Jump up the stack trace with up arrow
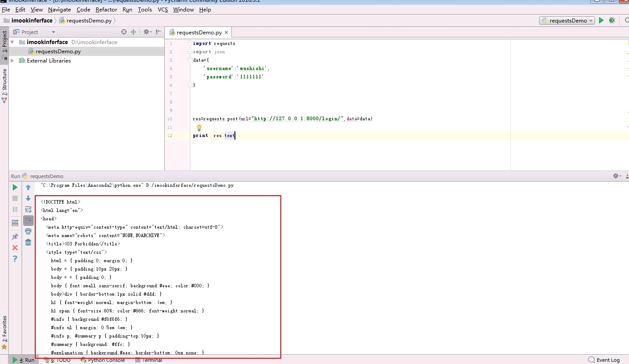Screen dimensions: 629x364 coord(28,187)
